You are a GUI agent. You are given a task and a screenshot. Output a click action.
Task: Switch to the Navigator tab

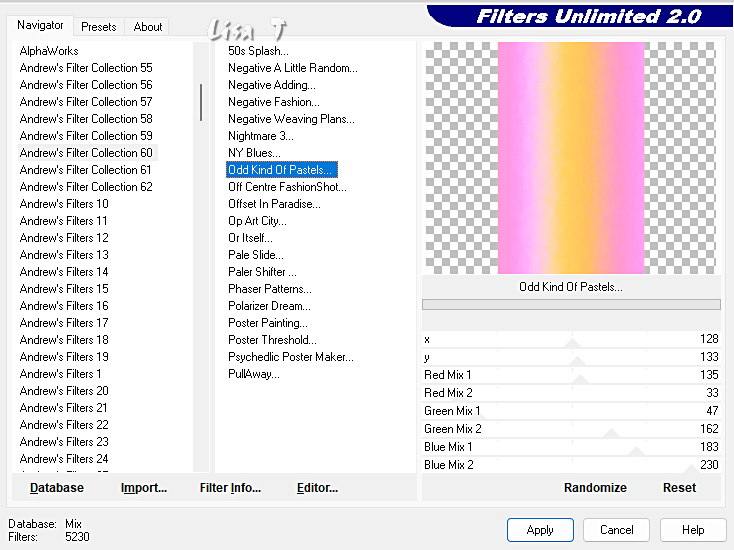[x=40, y=25]
